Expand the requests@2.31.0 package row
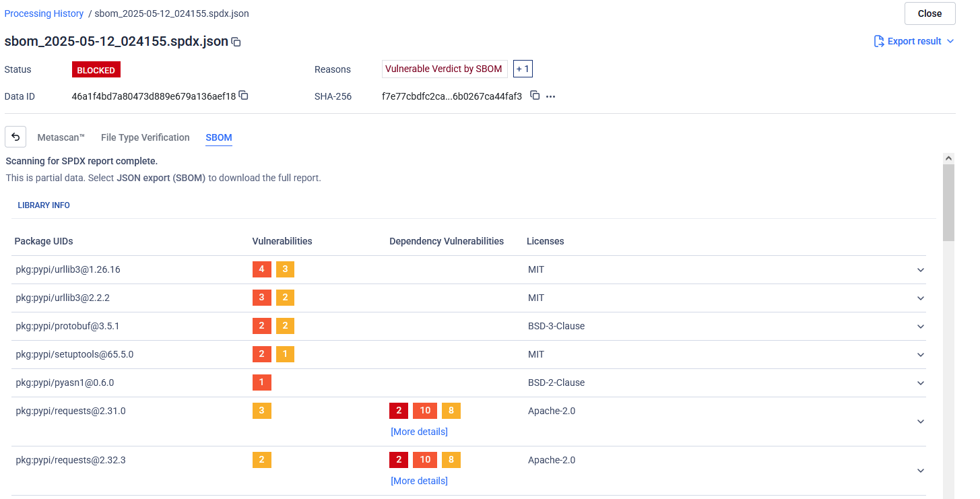This screenshot has height=499, width=980. 921,422
